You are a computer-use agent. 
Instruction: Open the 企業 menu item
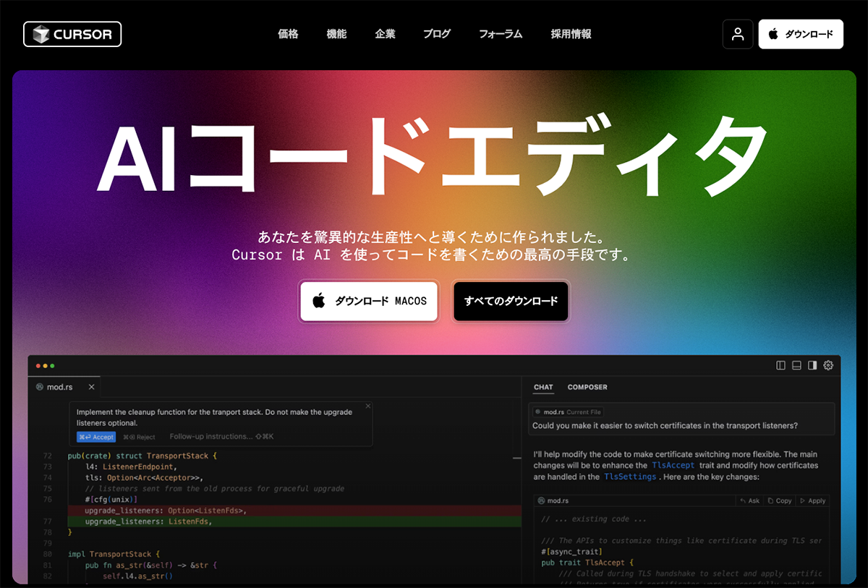(x=385, y=34)
